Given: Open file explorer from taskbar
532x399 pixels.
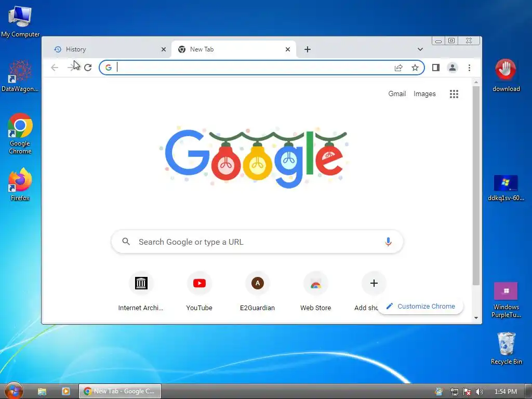Looking at the screenshot, I should 42,391.
